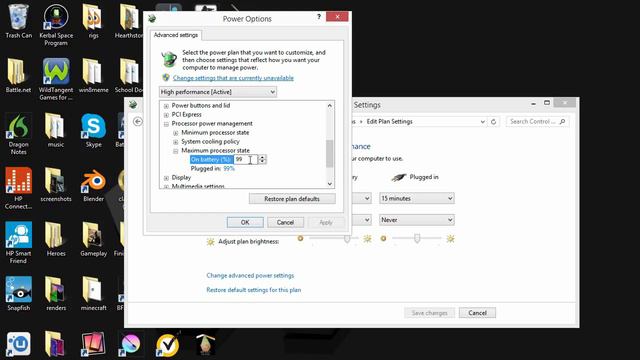Open HP Smart Friend shortcut

tap(18, 242)
